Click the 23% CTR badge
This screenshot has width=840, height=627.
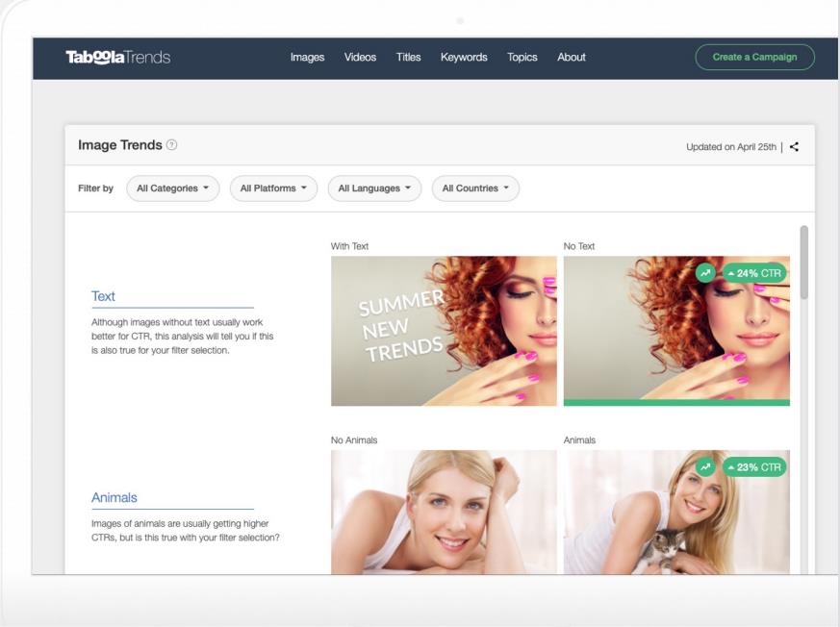click(754, 467)
